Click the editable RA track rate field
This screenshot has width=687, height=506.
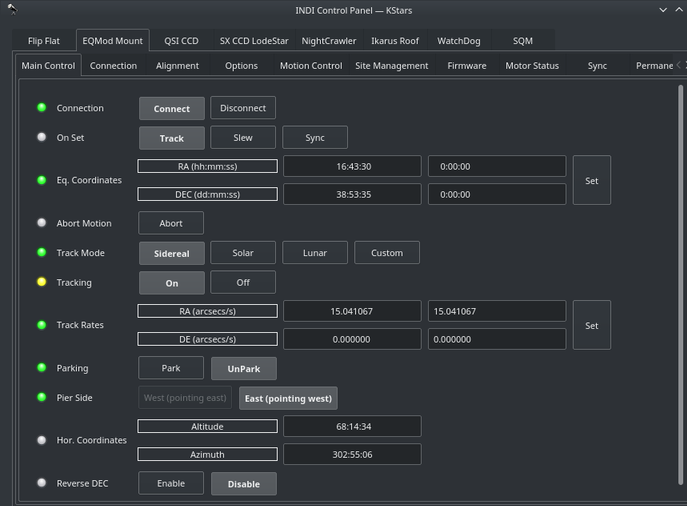tap(496, 312)
